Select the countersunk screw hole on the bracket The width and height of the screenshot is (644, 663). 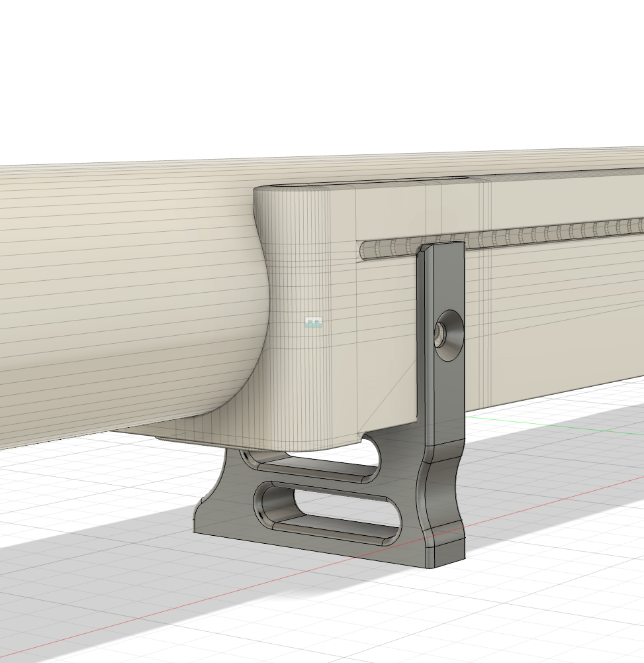[449, 336]
